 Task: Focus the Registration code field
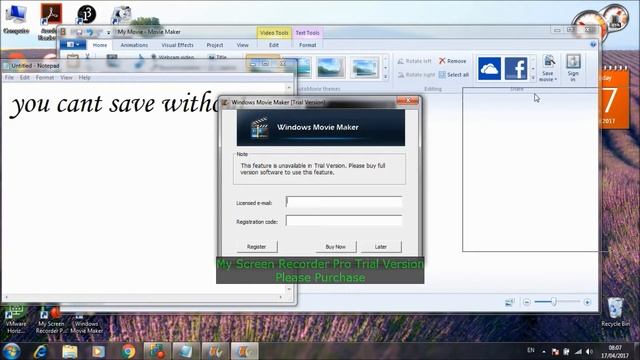344,221
